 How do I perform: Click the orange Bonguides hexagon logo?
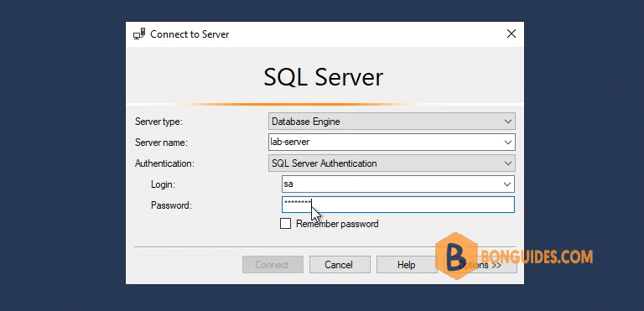(x=456, y=256)
